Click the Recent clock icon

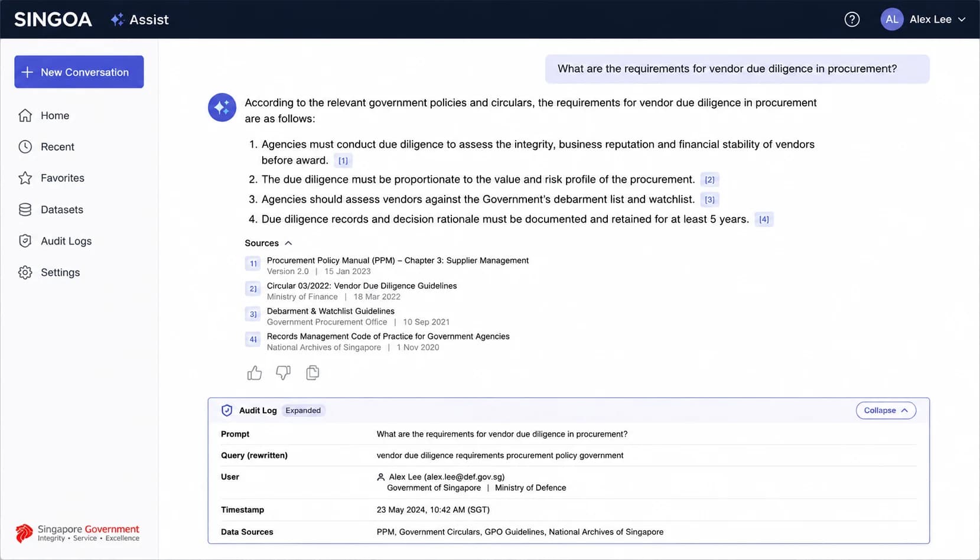(25, 147)
